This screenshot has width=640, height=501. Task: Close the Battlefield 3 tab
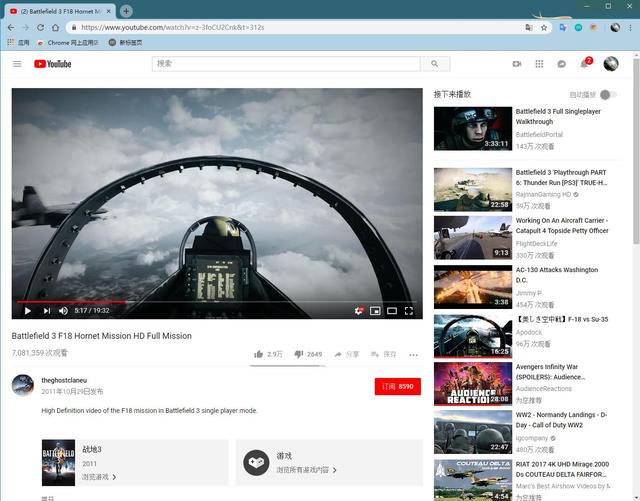(109, 11)
